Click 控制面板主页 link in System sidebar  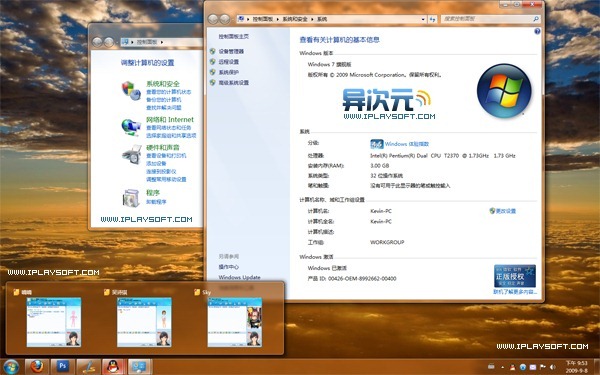click(x=234, y=36)
